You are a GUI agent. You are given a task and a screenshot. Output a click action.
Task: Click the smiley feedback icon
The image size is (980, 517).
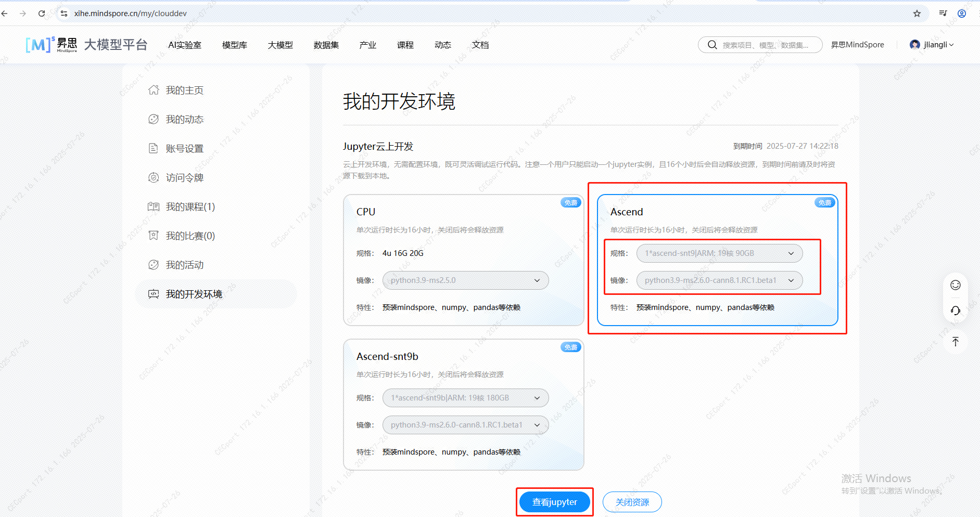click(x=956, y=285)
